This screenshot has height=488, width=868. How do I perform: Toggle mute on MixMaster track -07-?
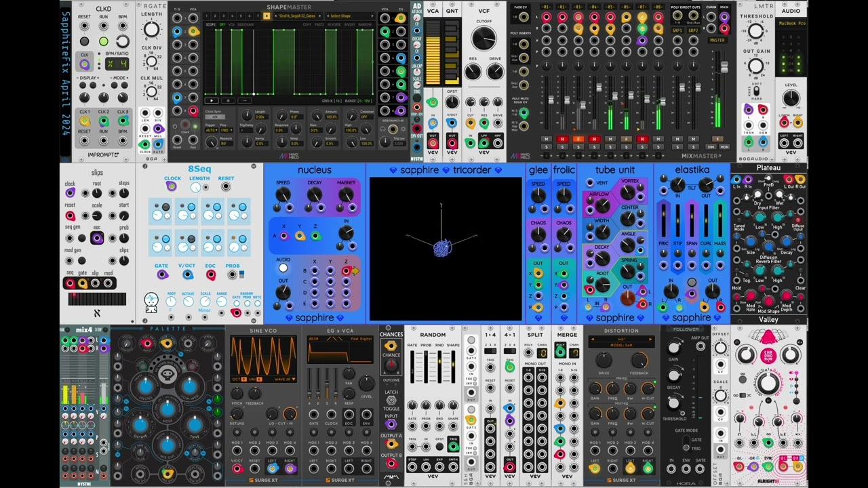(x=642, y=139)
